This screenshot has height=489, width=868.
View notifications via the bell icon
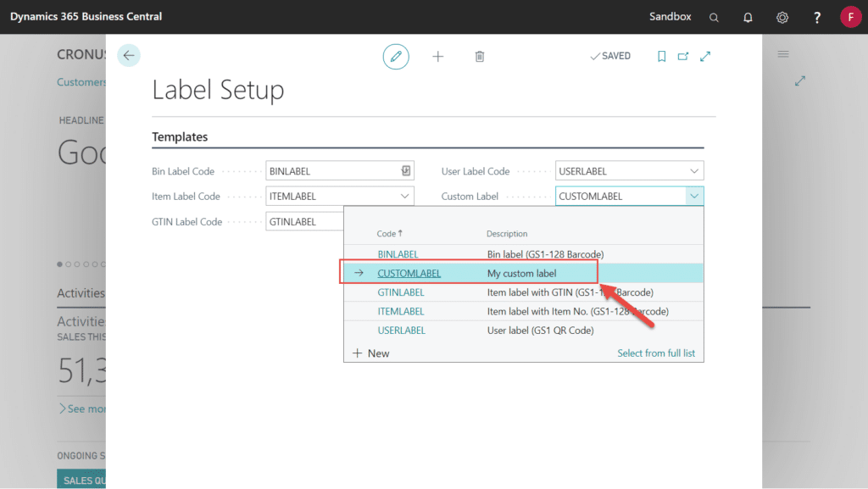748,16
